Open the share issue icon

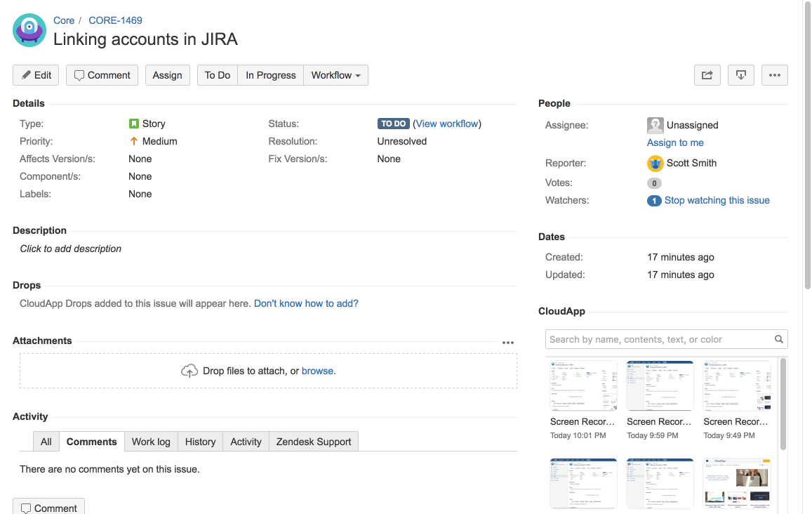707,75
